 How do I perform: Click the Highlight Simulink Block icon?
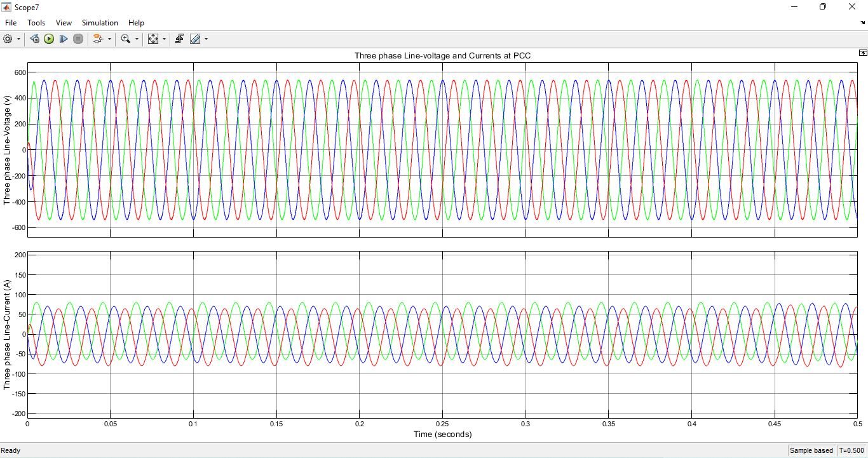click(98, 39)
